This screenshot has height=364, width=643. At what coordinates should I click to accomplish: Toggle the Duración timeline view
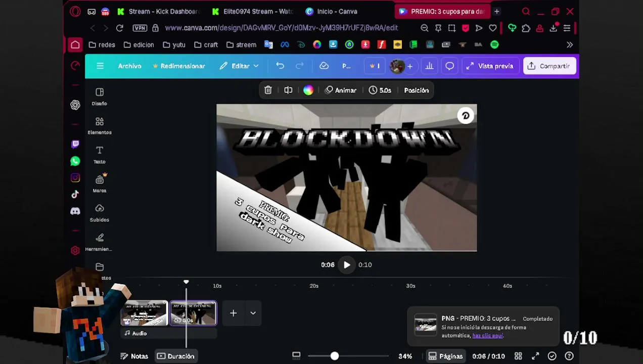pos(175,356)
